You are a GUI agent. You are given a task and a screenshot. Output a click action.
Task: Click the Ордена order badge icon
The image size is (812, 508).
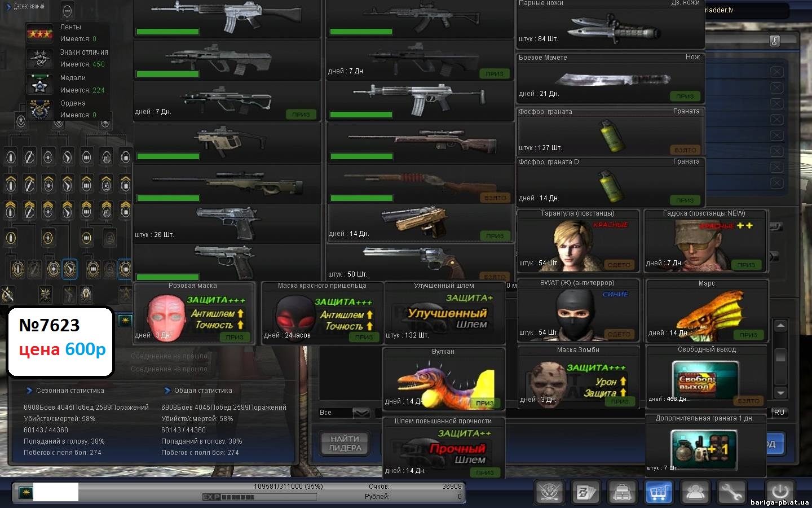39,109
